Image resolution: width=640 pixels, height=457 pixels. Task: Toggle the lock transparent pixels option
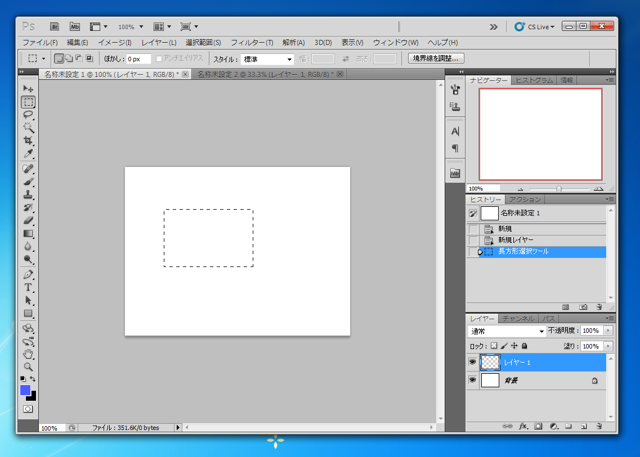[x=493, y=346]
